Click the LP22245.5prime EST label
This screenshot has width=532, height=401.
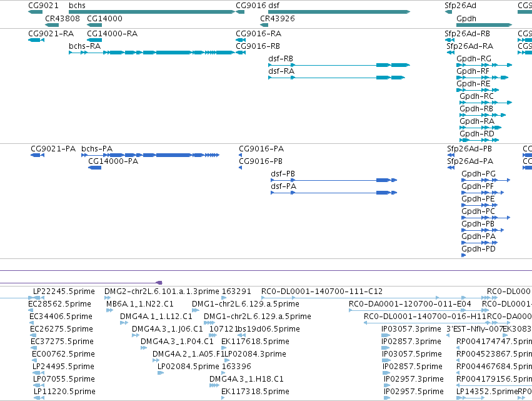click(64, 292)
